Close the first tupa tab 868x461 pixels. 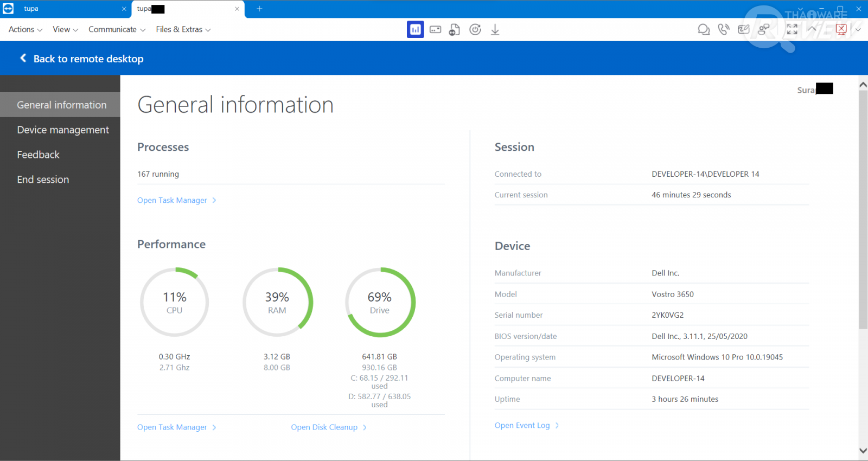(124, 9)
